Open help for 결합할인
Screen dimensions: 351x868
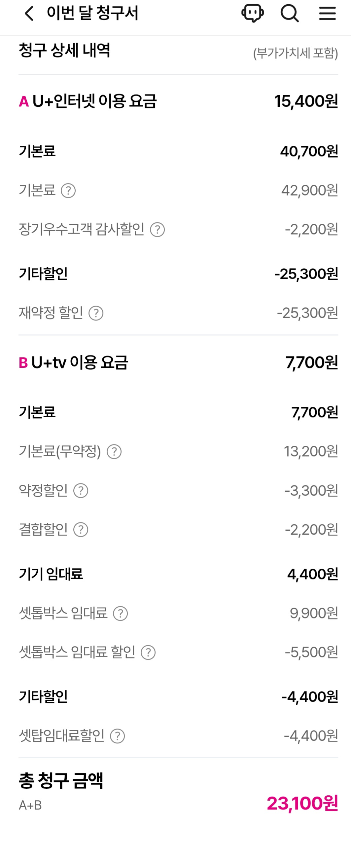[x=81, y=530]
